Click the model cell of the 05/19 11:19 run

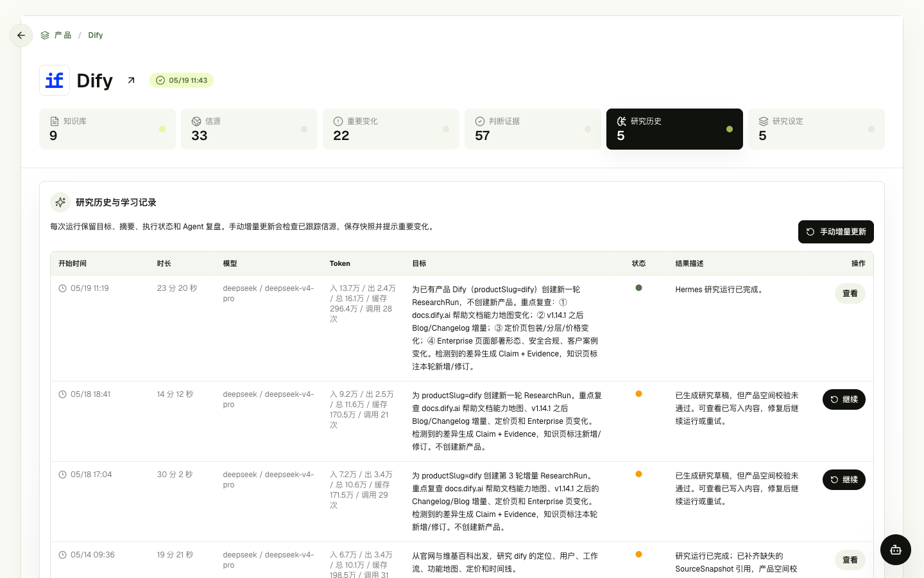coord(269,293)
